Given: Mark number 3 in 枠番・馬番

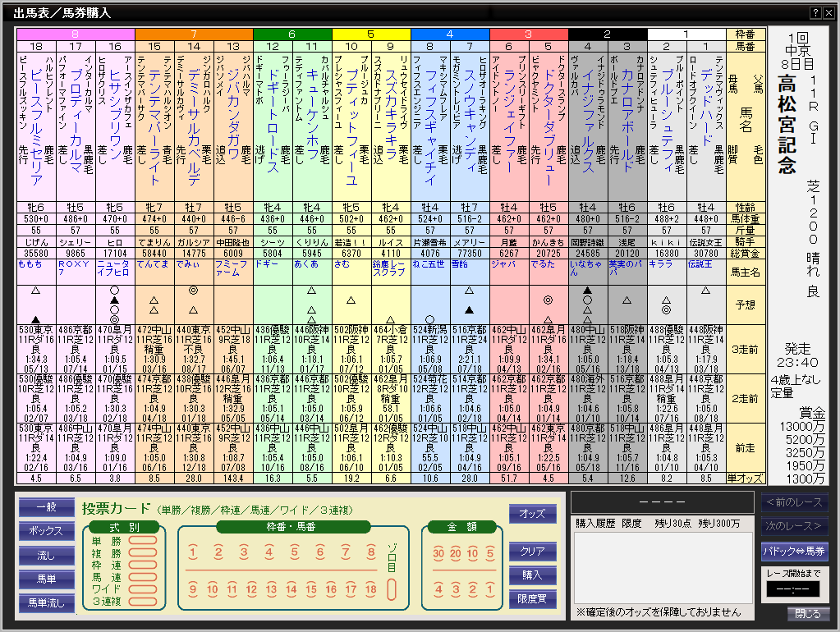Looking at the screenshot, I should (x=244, y=552).
